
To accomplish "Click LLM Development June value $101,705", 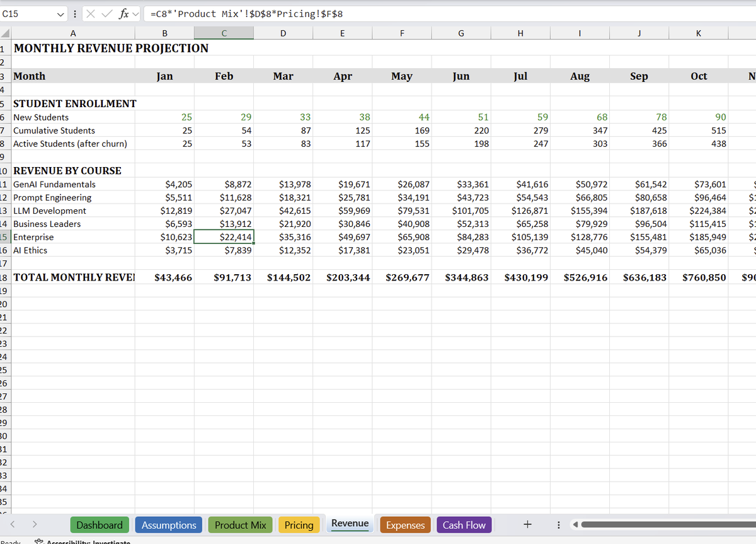I will (461, 211).
